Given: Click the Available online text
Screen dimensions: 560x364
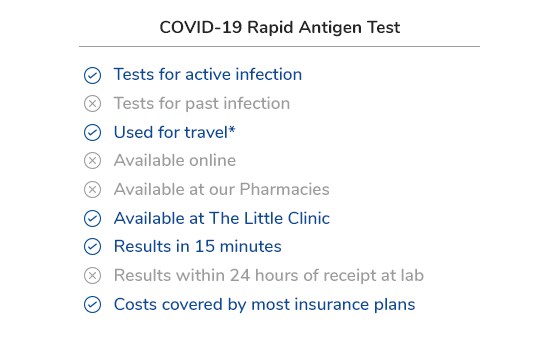Looking at the screenshot, I should [175, 160].
